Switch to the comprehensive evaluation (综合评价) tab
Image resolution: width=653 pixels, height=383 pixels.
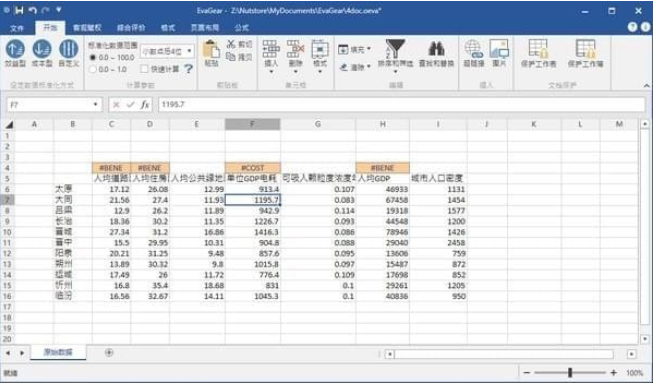click(131, 28)
